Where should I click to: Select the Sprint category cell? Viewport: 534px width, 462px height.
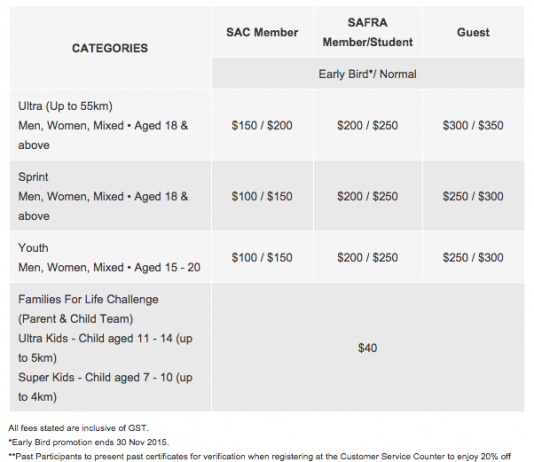click(110, 196)
